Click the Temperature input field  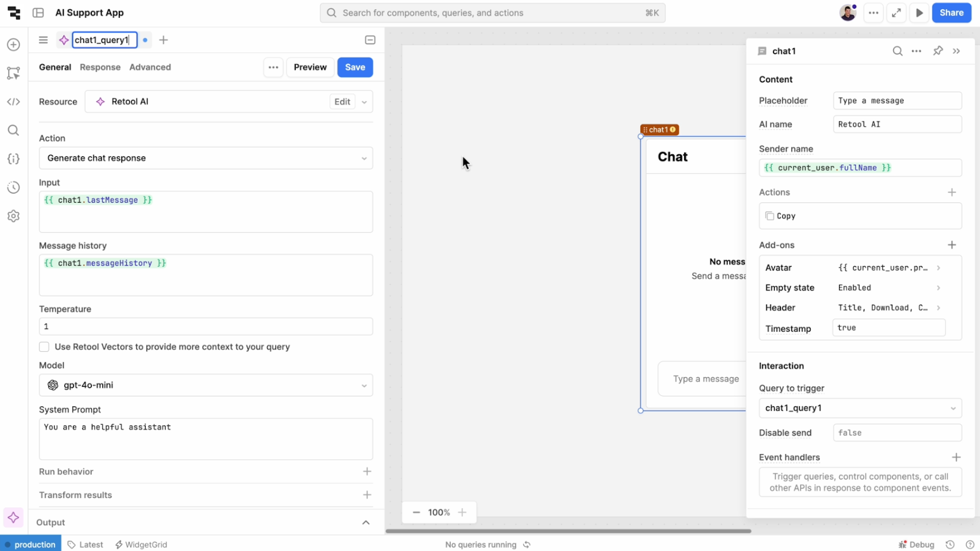[x=206, y=327]
